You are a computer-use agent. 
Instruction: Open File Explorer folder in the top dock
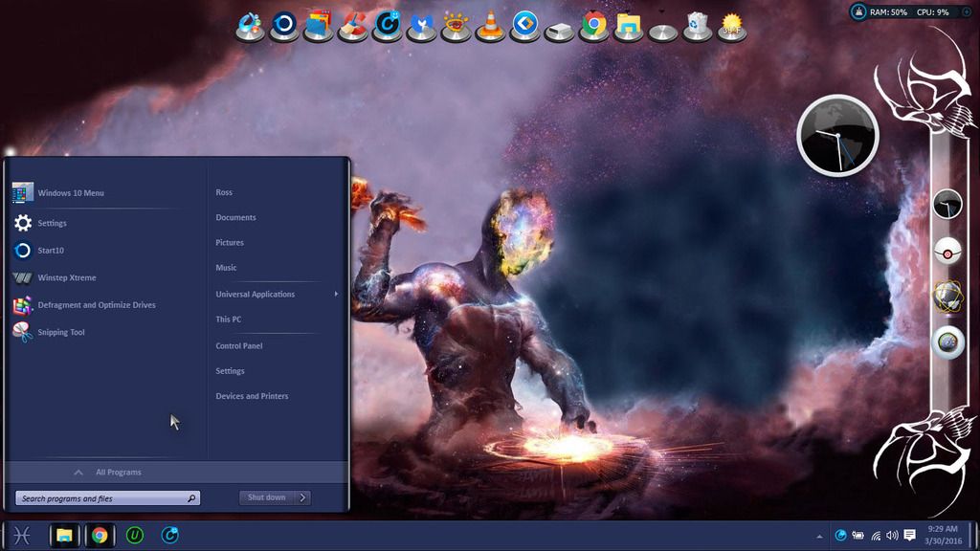(x=628, y=25)
